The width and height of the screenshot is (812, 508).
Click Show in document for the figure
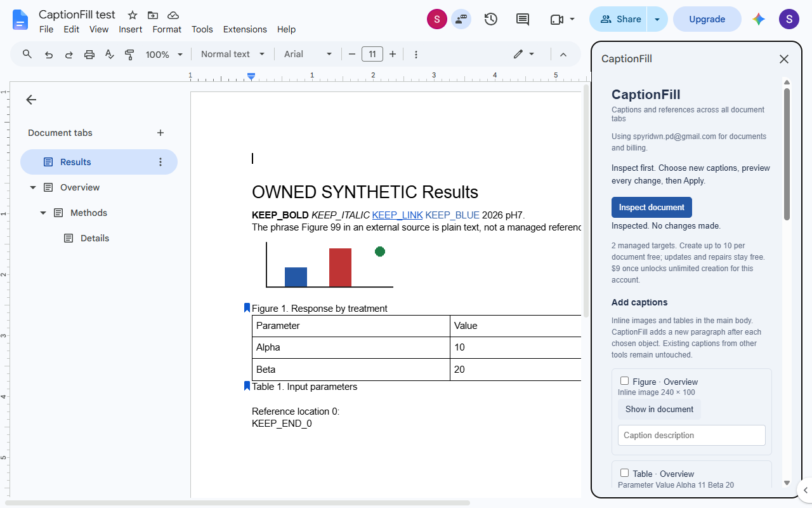click(x=660, y=410)
